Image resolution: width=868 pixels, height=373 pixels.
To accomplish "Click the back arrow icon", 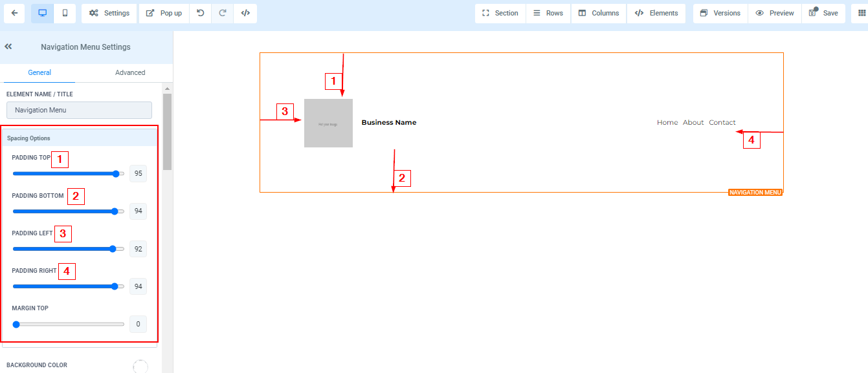I will point(14,13).
